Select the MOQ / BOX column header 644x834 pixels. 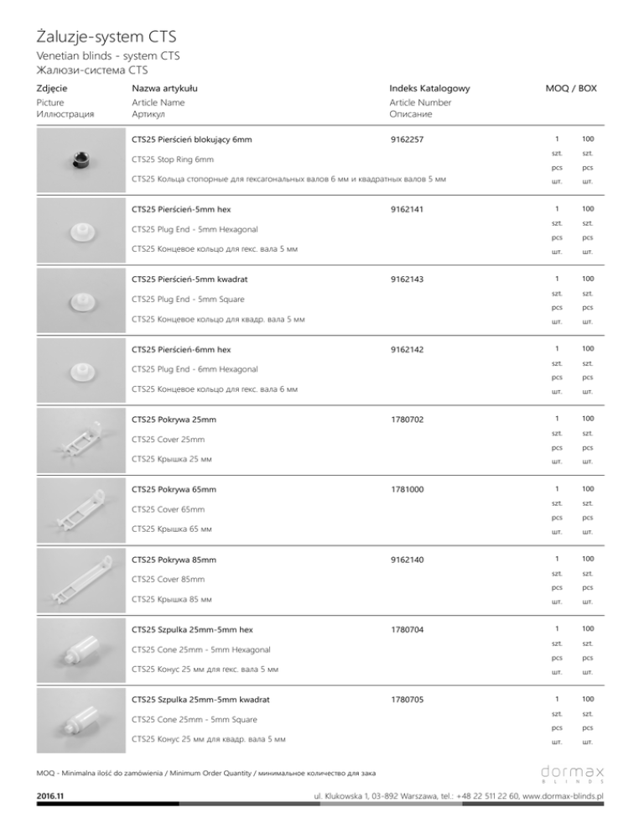[570, 87]
